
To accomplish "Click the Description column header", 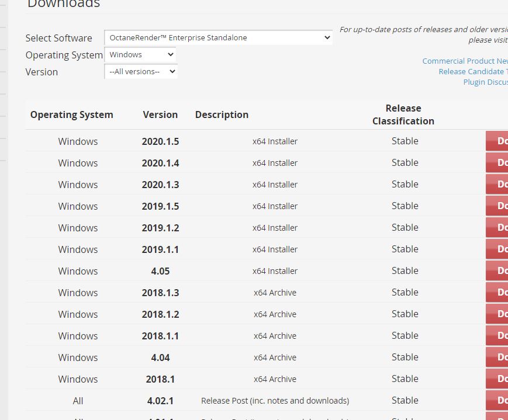I will tap(222, 114).
